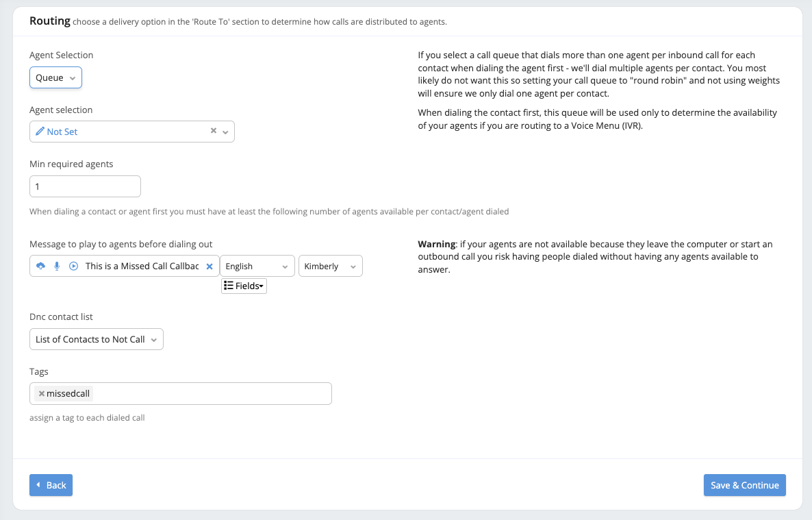Open the English language dropdown
The image size is (812, 520).
point(257,266)
